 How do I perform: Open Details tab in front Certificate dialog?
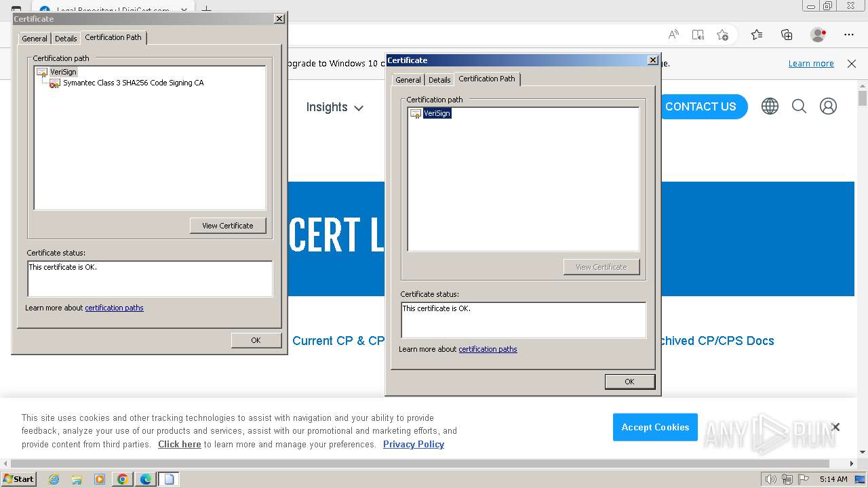pyautogui.click(x=439, y=80)
